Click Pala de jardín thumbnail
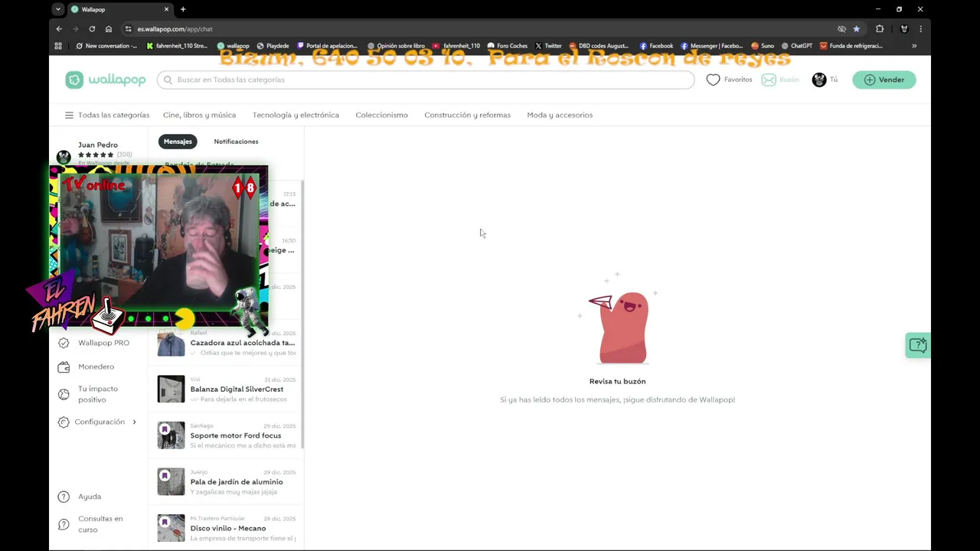This screenshot has width=980, height=551. [171, 481]
